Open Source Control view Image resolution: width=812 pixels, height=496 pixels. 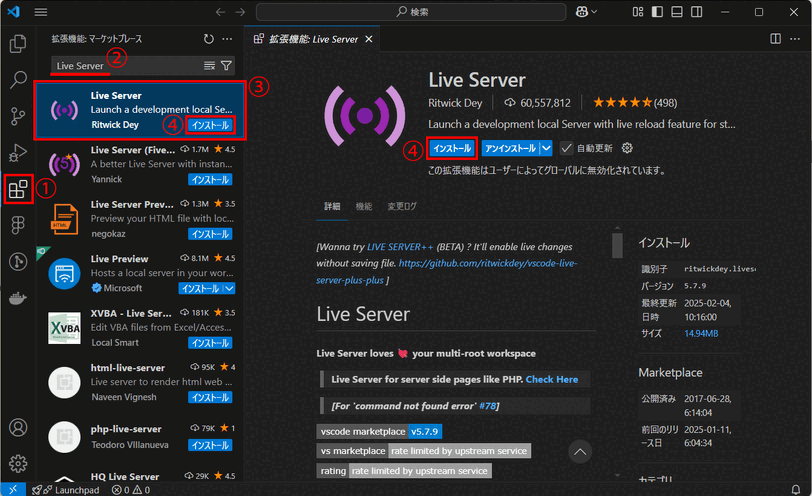[x=18, y=116]
